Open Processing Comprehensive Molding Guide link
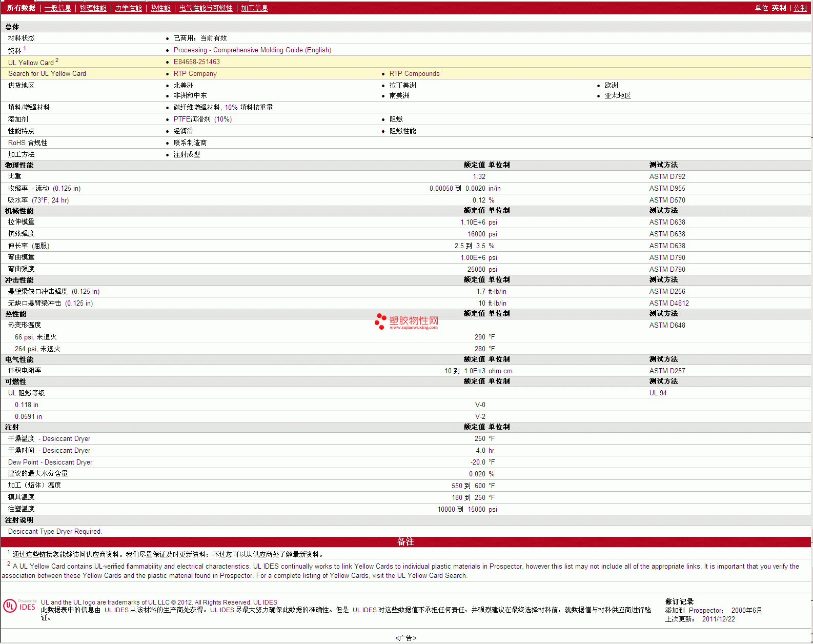The height and width of the screenshot is (644, 813). (252, 50)
